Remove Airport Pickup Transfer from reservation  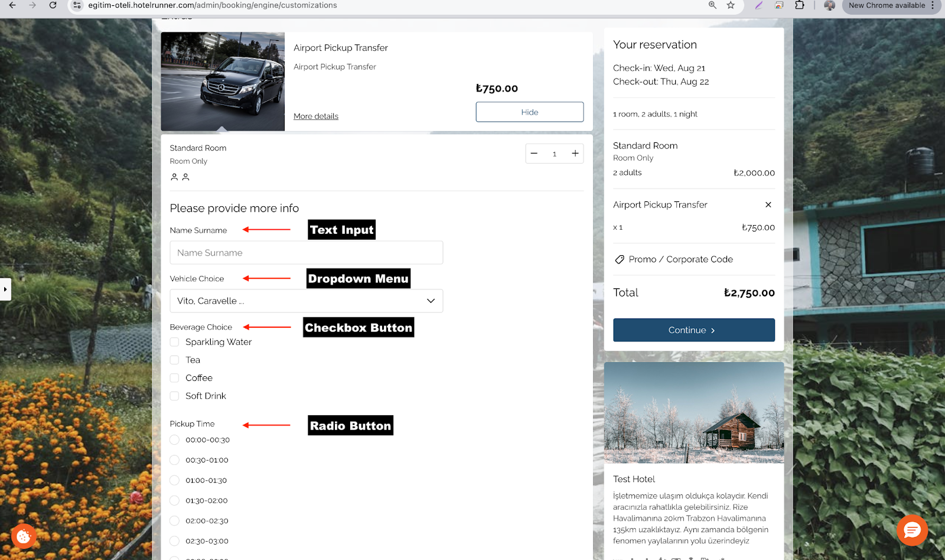tap(768, 205)
